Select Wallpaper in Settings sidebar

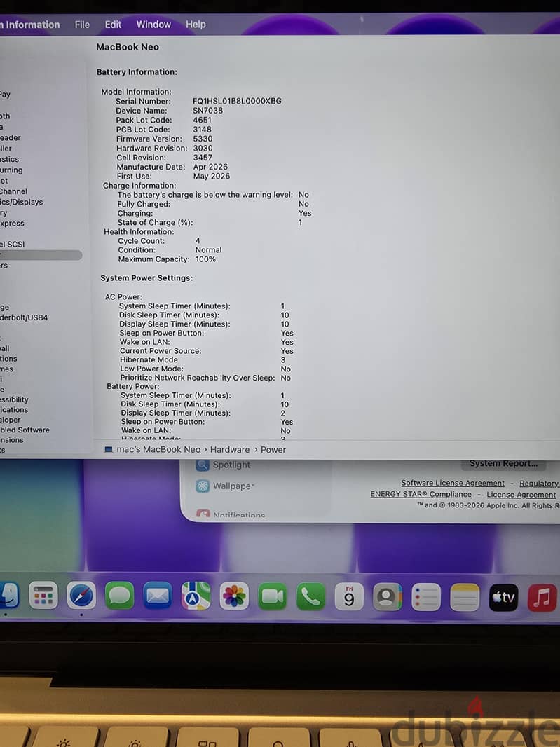[x=233, y=486]
